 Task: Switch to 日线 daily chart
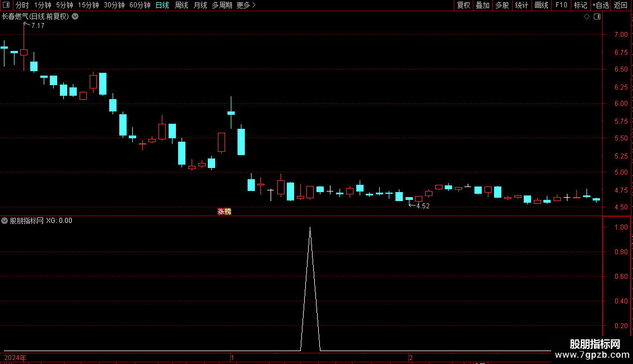pos(162,5)
